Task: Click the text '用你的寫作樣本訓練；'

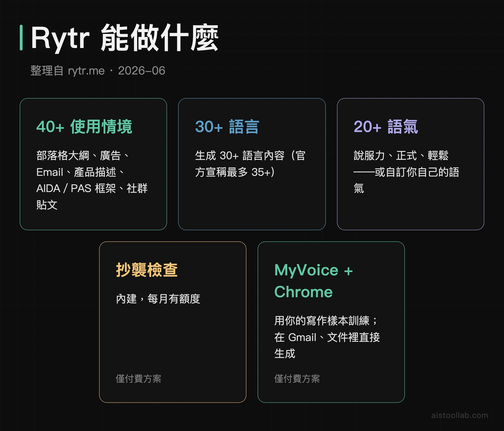Action: coord(326,321)
